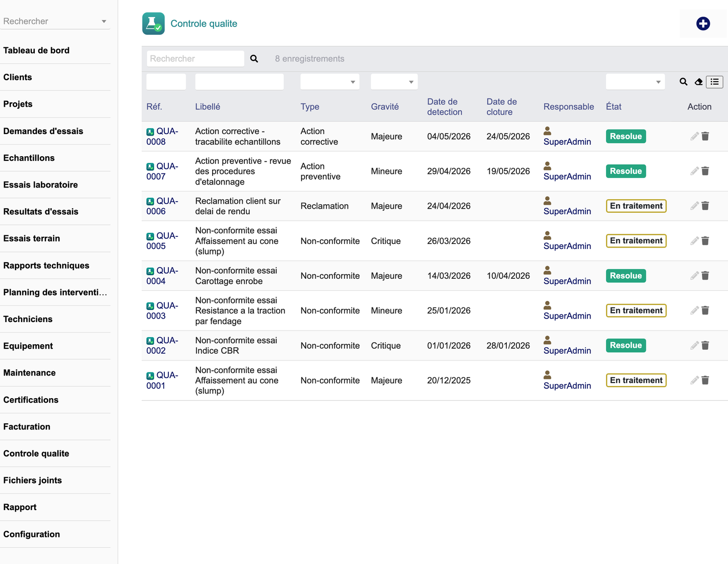
Task: Click label Non-conforme essai Indice CBR
Action: click(x=236, y=345)
